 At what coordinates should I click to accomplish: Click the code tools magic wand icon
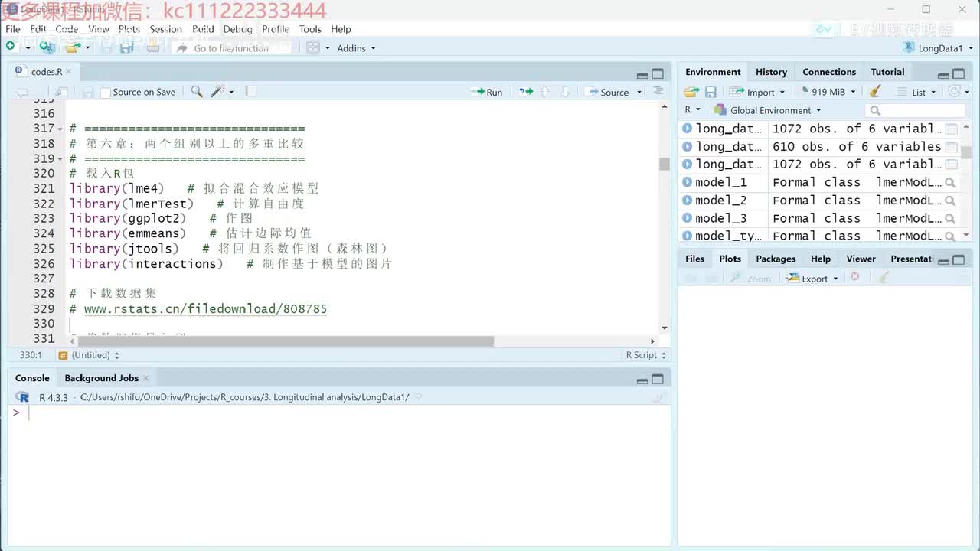(x=217, y=92)
